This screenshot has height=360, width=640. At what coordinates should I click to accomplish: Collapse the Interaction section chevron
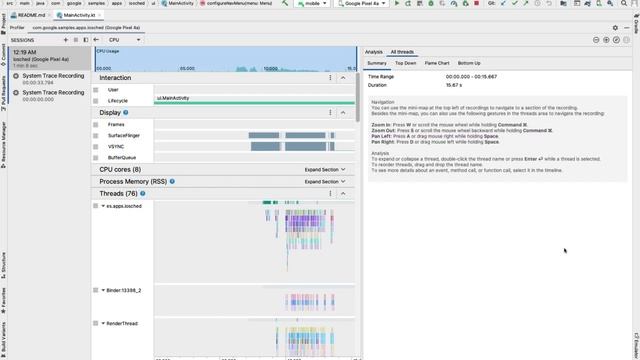coord(343,78)
